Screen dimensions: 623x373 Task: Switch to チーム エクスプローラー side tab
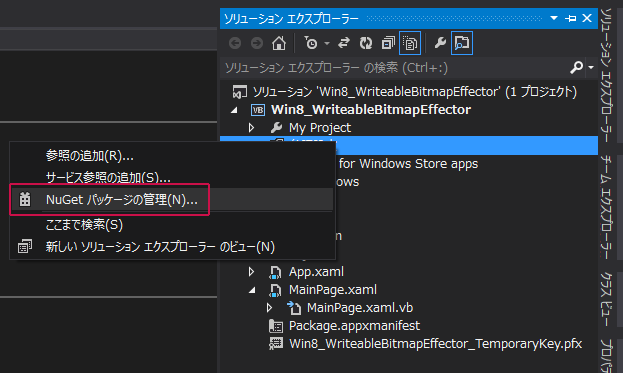click(606, 207)
